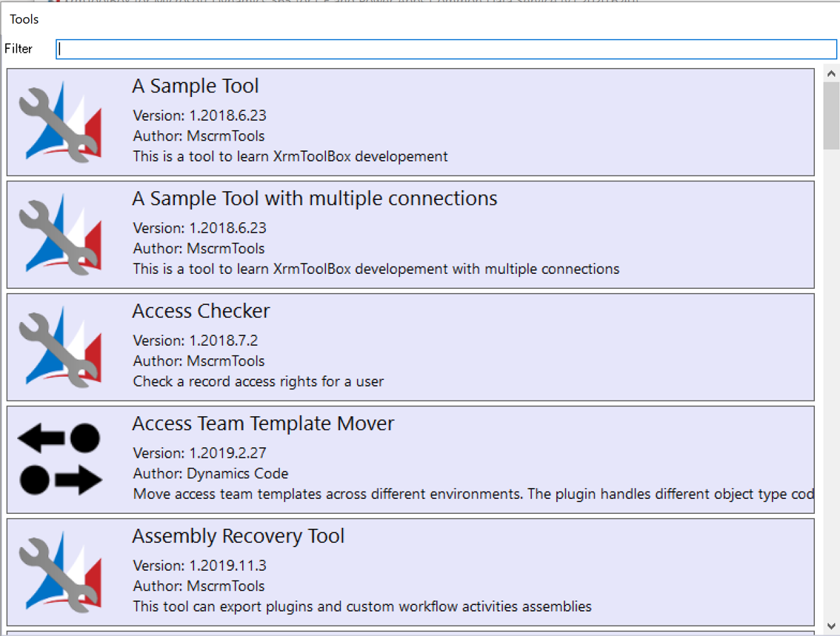Click 'This is a tool to learn XrmToolBox developement'
Viewport: 840px width, 636px height.
click(290, 156)
